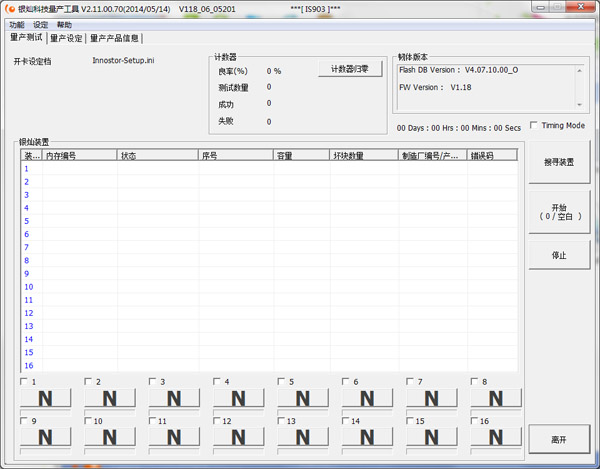Tick the port 12 checkbox
The height and width of the screenshot is (469, 600).
217,421
